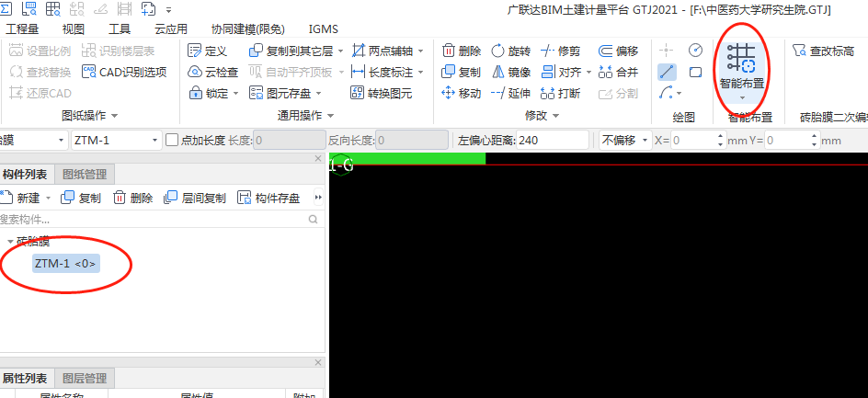Click the 复制 copy tool in 修改 group

(462, 72)
